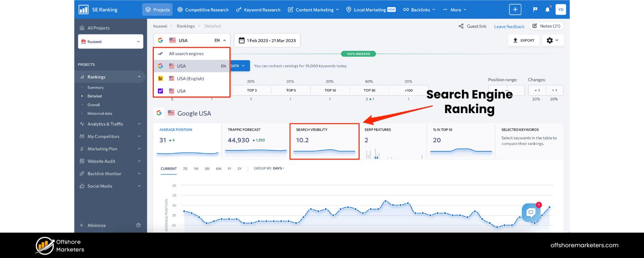Click the EXPORT button
The width and height of the screenshot is (644, 258).
click(523, 40)
